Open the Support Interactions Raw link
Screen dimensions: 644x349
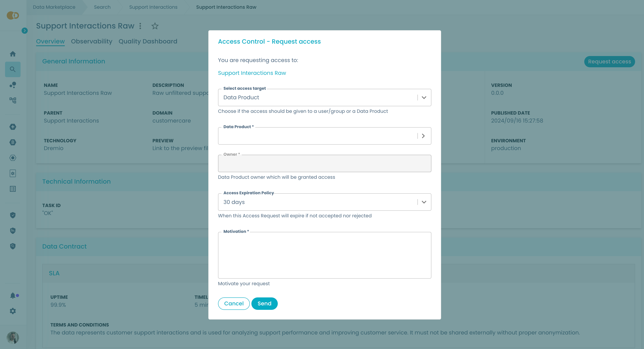click(252, 73)
